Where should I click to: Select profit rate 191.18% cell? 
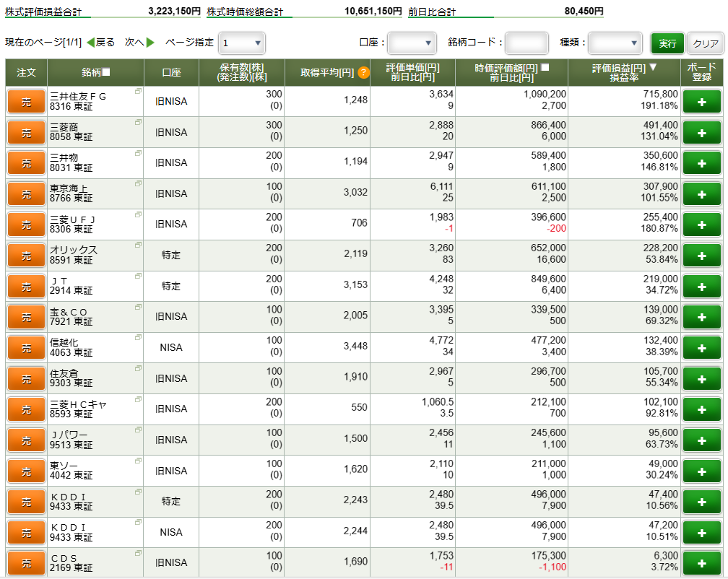click(x=659, y=106)
